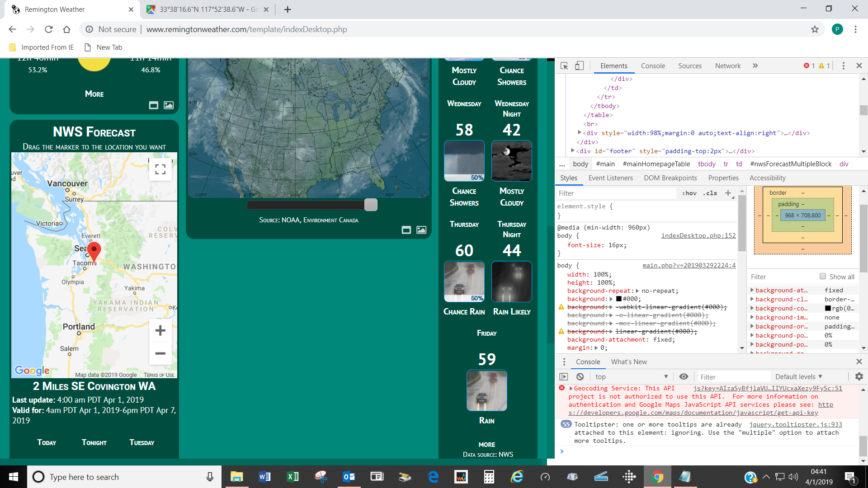Add new style rule plus icon
The height and width of the screenshot is (488, 868).
(728, 193)
